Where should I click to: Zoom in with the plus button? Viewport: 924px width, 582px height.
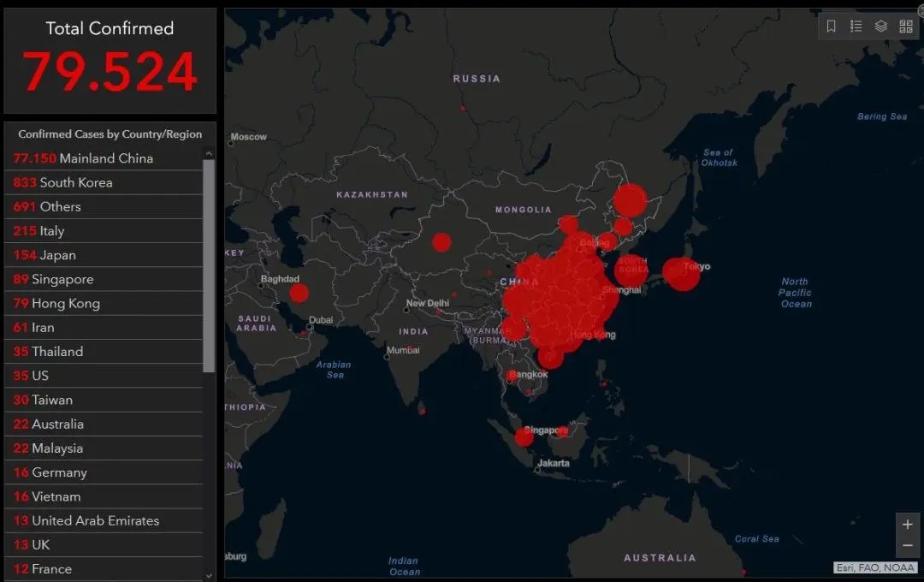pos(908,525)
